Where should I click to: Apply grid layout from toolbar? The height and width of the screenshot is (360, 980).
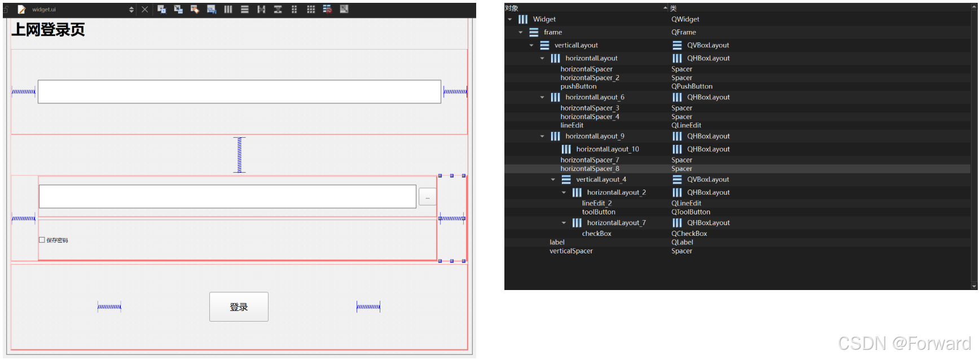tap(311, 9)
